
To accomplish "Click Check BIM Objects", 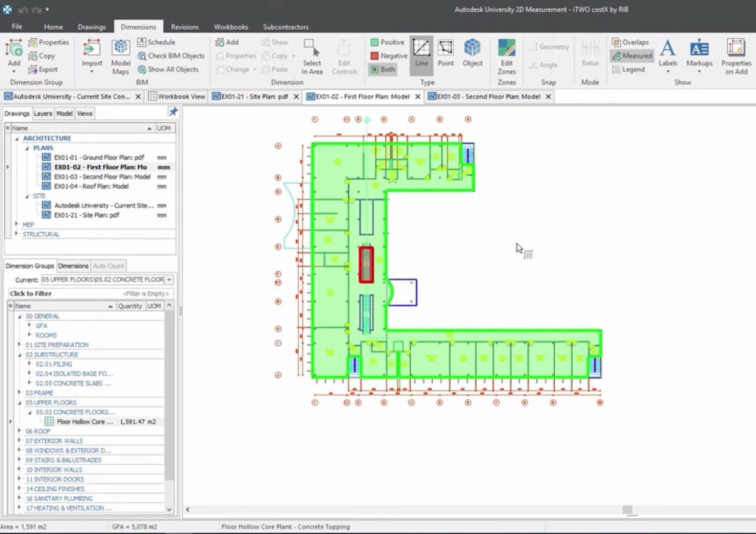I will point(171,56).
